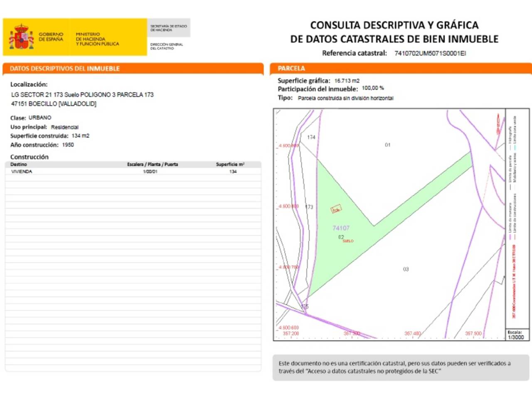Click the '357.200' coordinate label
The height and width of the screenshot is (399, 532).
tap(291, 333)
